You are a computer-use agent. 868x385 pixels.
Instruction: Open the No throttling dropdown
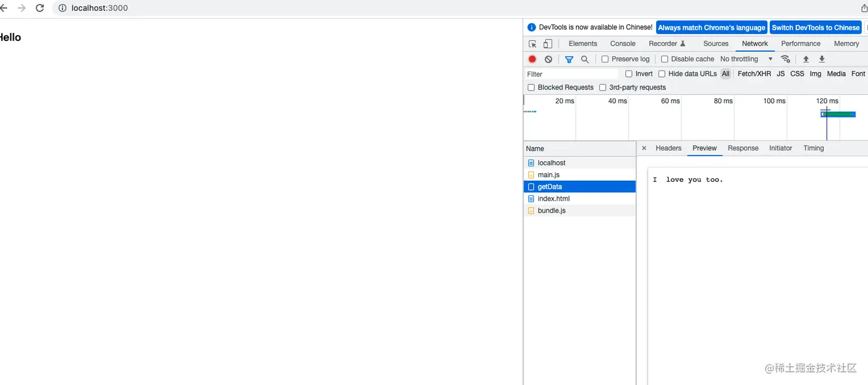click(746, 59)
